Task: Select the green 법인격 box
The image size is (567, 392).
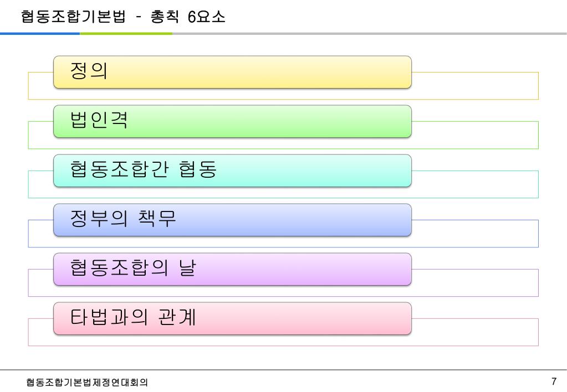Action: click(232, 121)
